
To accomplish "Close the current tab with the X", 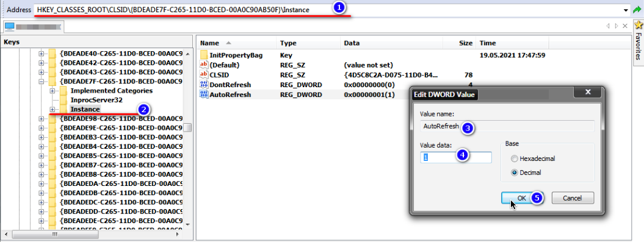I will coord(625,26).
